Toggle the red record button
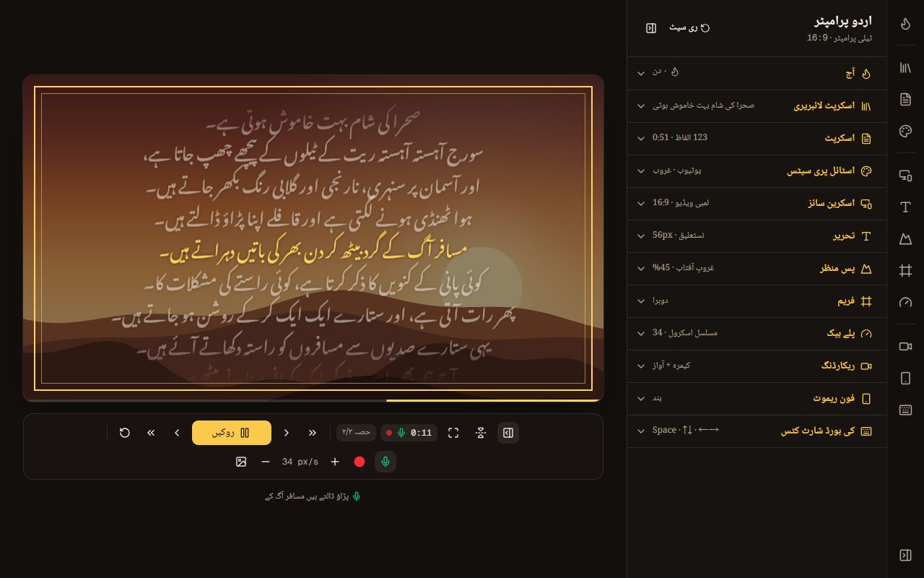This screenshot has width=924, height=578. point(359,462)
